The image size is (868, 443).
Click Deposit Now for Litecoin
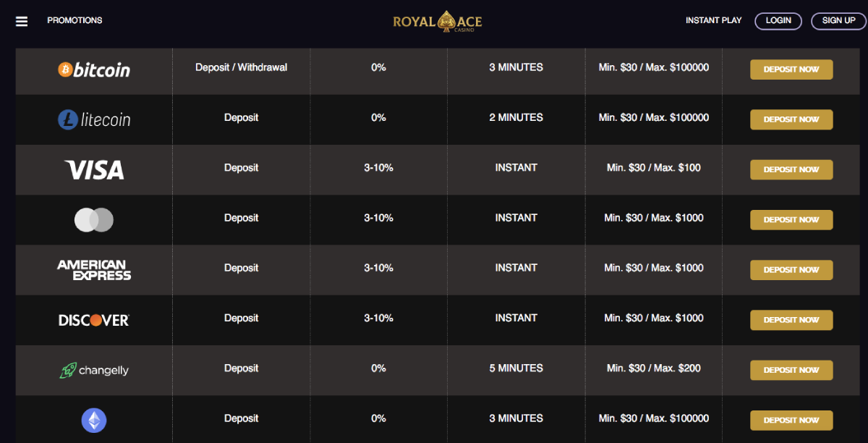coord(791,119)
